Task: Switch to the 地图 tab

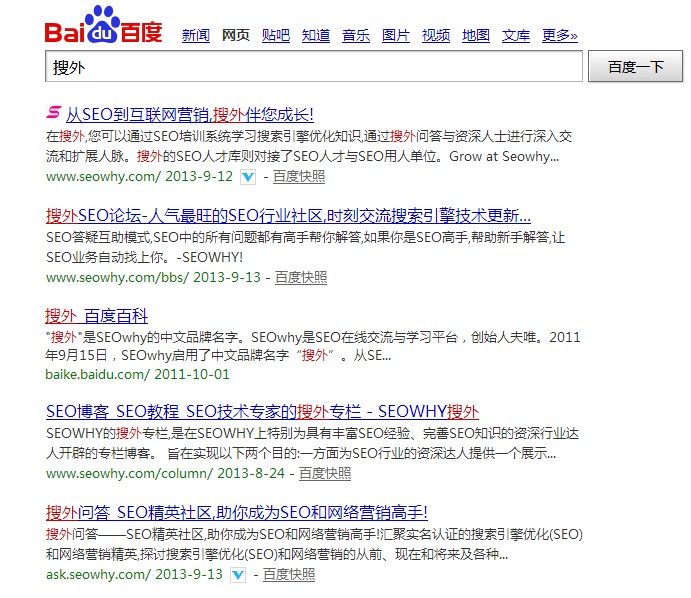Action: tap(476, 35)
